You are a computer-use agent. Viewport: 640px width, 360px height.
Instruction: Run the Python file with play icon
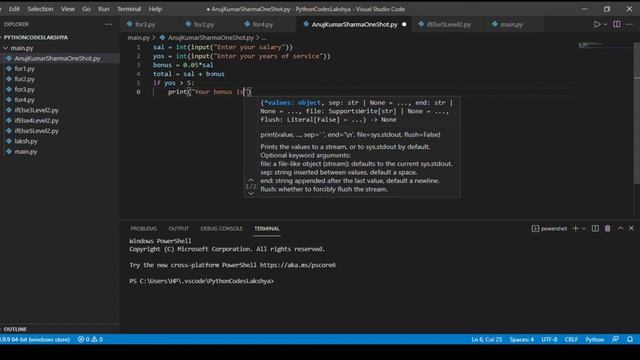[597, 24]
